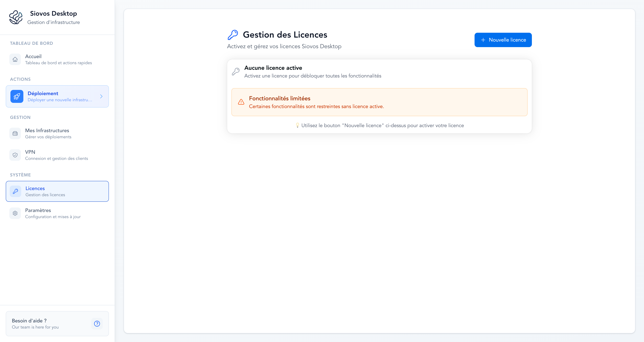Viewport: 644px width, 342px height.
Task: Click the blue key icon beside title
Action: [x=233, y=35]
